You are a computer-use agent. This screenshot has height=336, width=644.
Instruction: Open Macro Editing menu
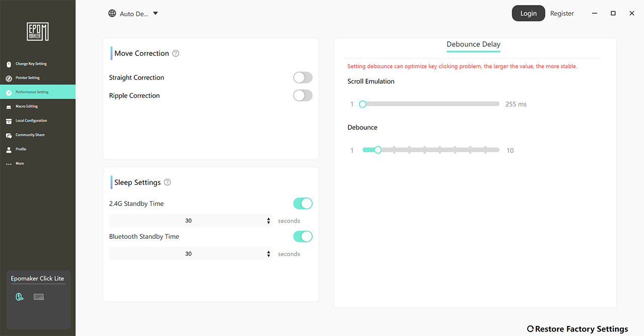coord(38,107)
